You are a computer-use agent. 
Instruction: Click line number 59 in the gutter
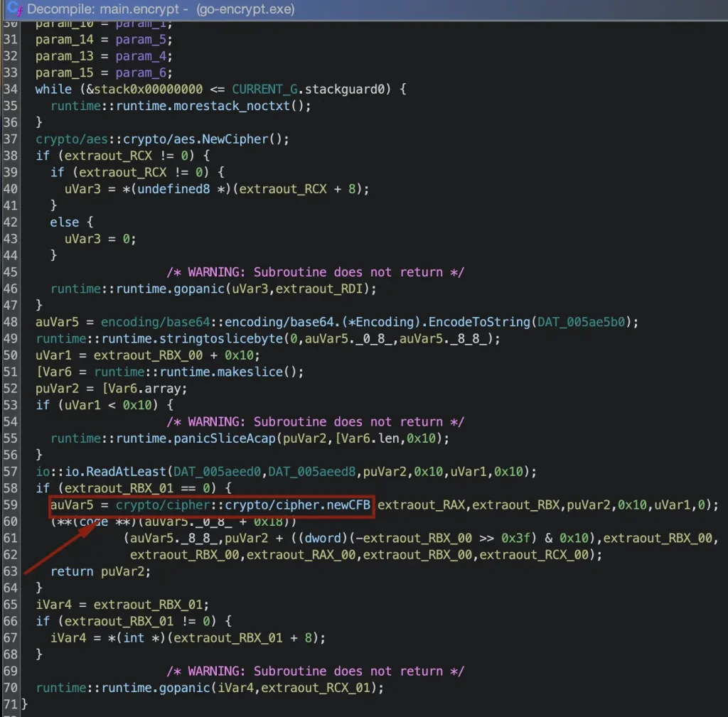[x=10, y=505]
